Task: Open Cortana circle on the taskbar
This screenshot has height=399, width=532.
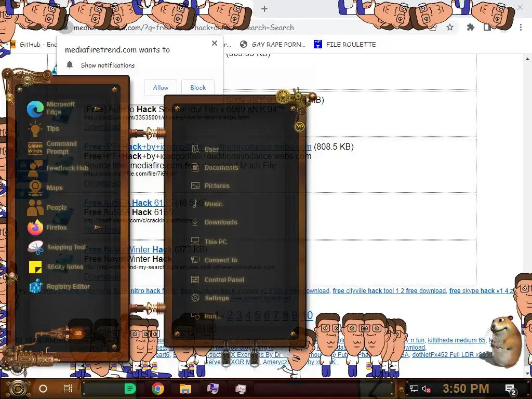Action: 43,389
